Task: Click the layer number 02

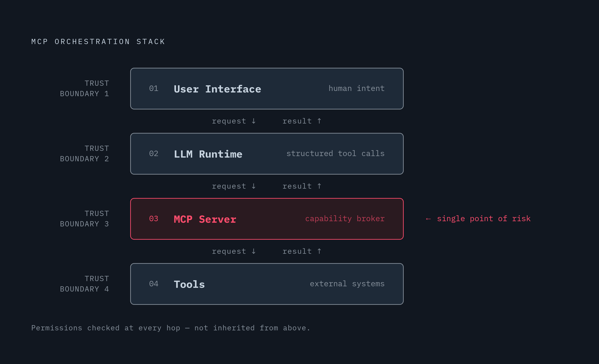Action: 154,153
